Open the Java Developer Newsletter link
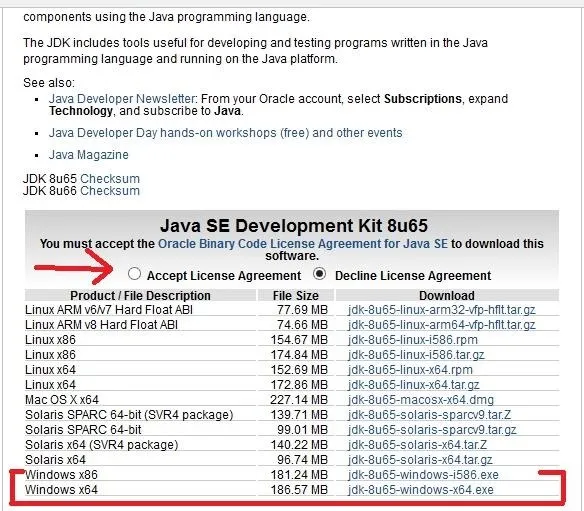This screenshot has width=584, height=511. (x=121, y=99)
